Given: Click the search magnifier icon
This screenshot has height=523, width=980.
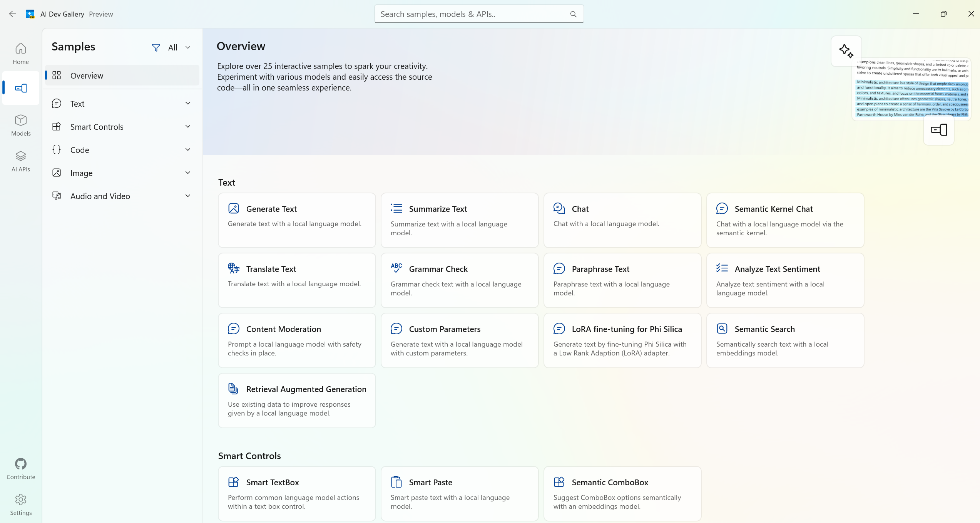Looking at the screenshot, I should click(x=573, y=14).
